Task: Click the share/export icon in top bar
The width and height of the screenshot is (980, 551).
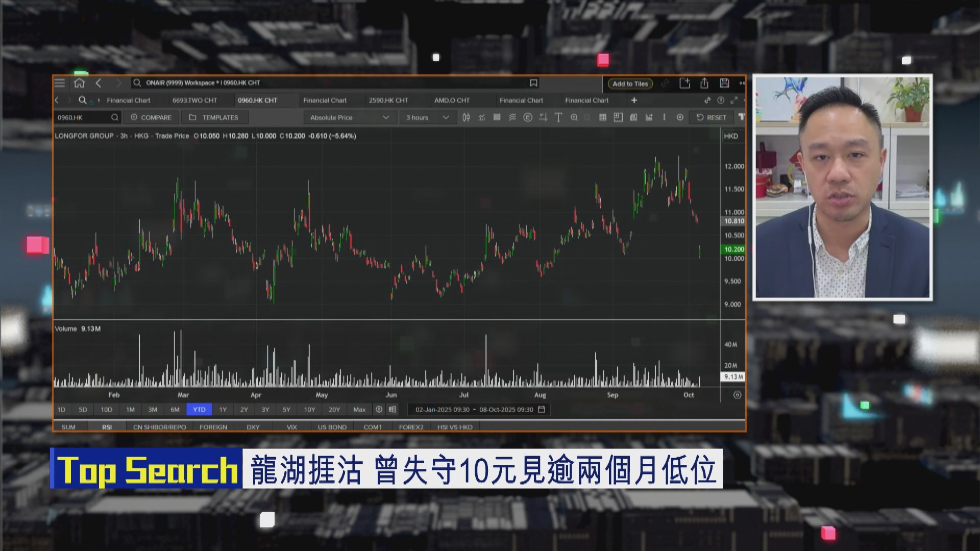Action: 704,83
